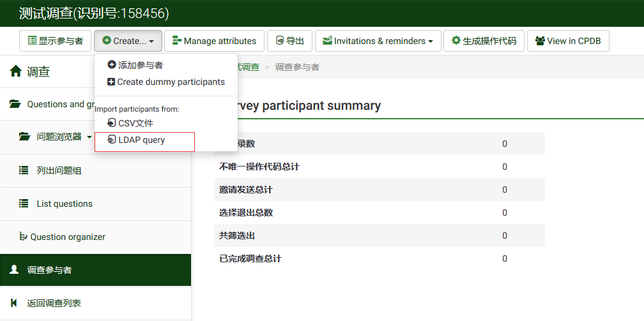Select LDAP query import option

pos(141,140)
